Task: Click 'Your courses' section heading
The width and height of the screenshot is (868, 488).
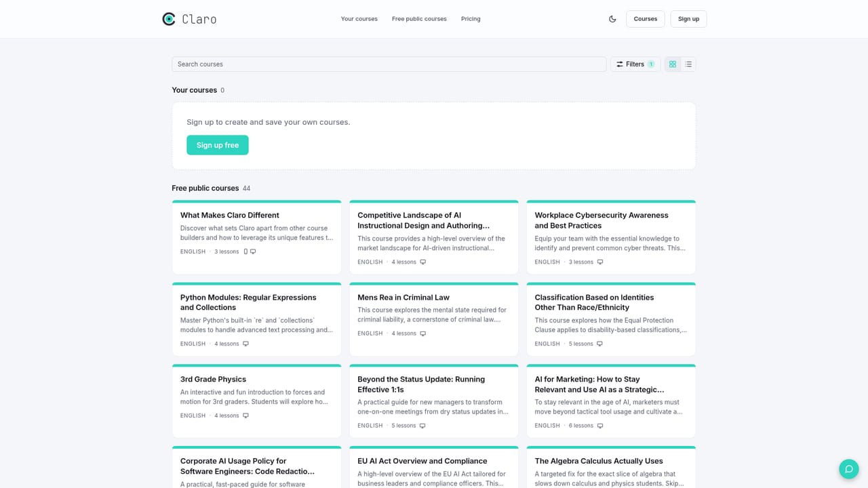Action: pyautogui.click(x=195, y=90)
